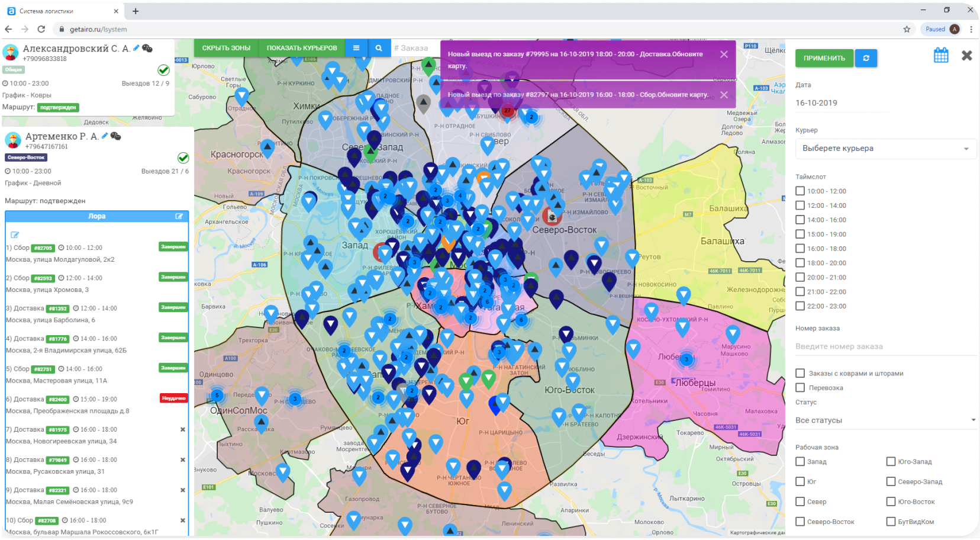This screenshot has width=980, height=540.
Task: Click the Лора route header
Action: click(97, 216)
